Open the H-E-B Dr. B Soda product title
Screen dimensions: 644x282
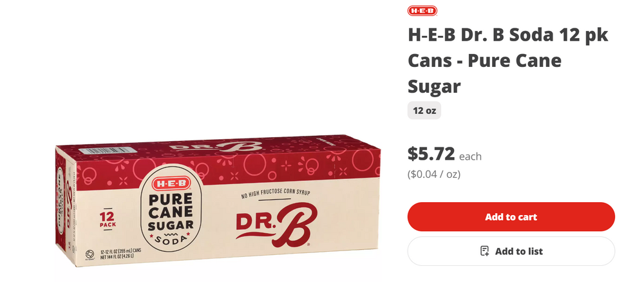pyautogui.click(x=507, y=61)
